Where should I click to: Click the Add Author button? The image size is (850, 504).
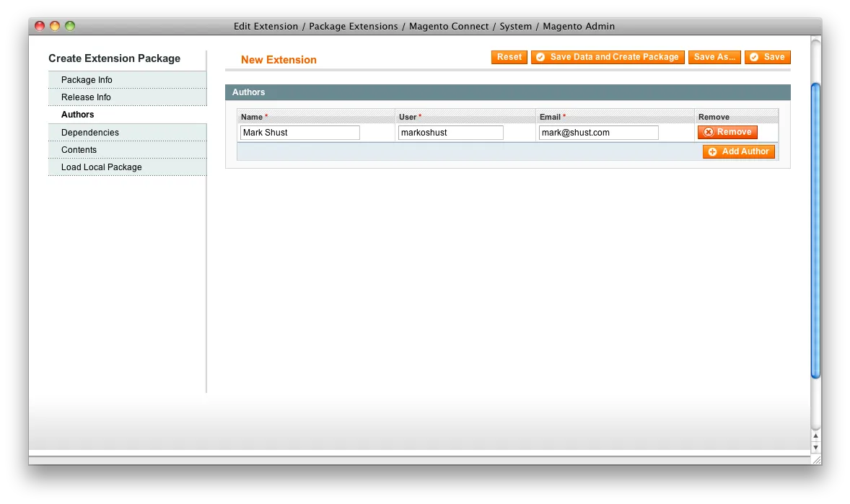738,151
